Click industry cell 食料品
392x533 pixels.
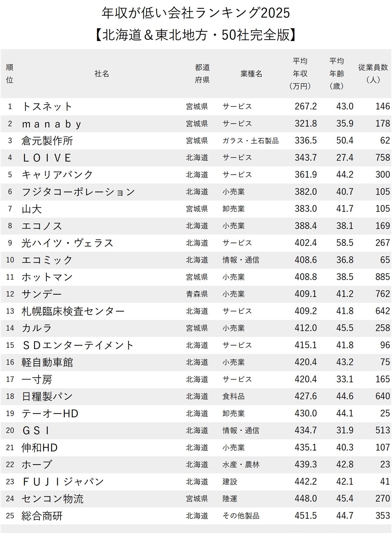[x=234, y=396]
